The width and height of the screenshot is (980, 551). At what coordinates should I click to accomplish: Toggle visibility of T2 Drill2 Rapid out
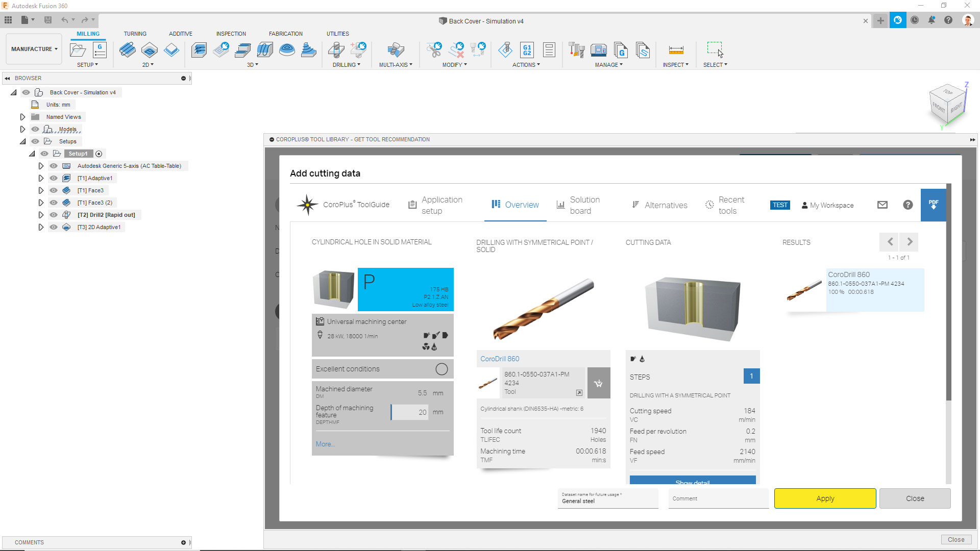click(53, 215)
